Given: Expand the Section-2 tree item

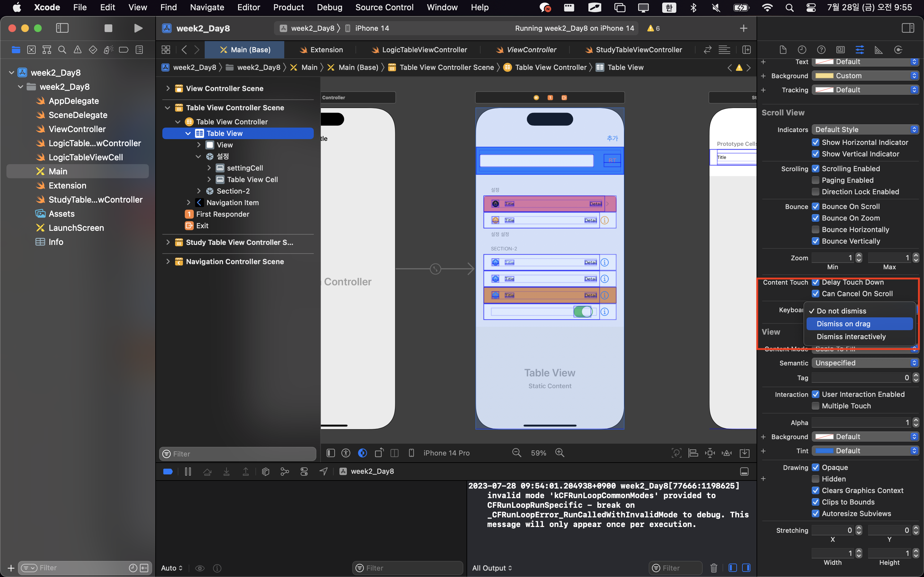Looking at the screenshot, I should point(199,191).
